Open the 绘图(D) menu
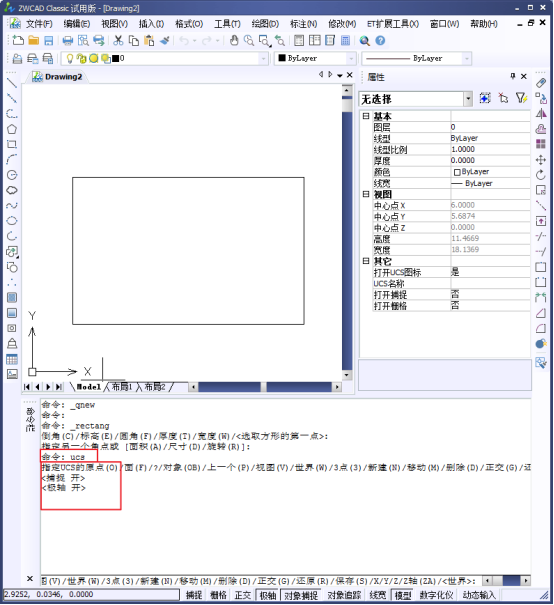Screen dimensions: 554x605 265,24
